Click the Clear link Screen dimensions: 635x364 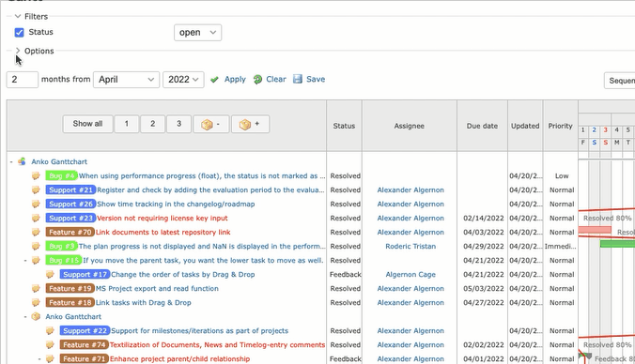point(276,79)
